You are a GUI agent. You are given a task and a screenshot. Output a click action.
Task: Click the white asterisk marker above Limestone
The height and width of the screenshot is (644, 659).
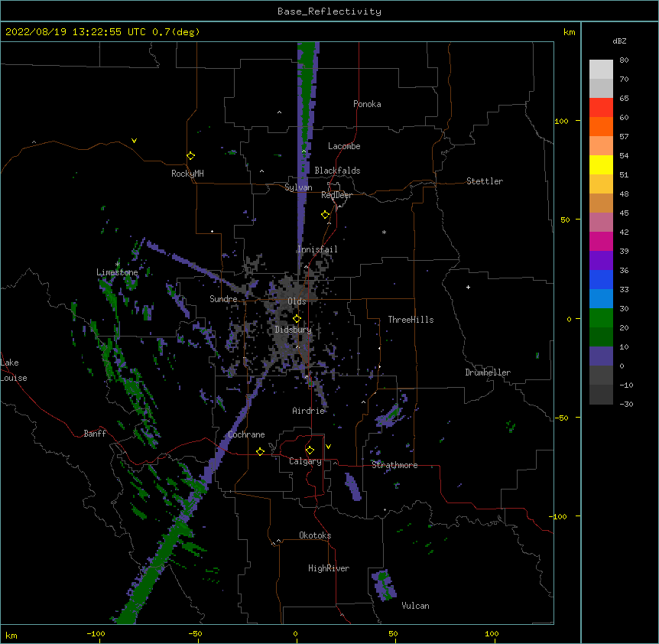click(118, 265)
